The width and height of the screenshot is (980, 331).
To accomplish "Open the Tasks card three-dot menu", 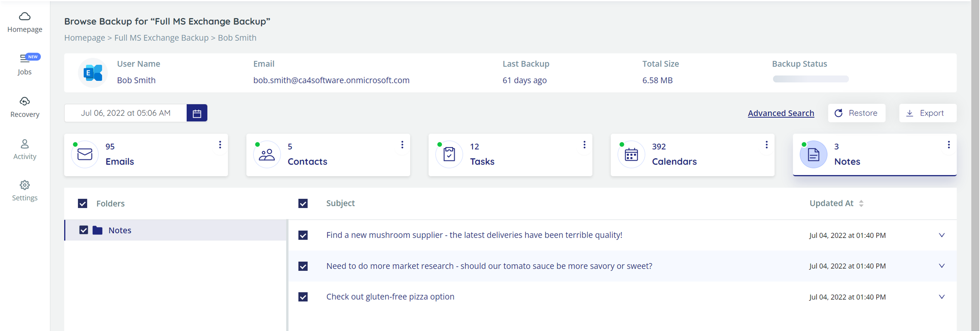I will pos(584,145).
